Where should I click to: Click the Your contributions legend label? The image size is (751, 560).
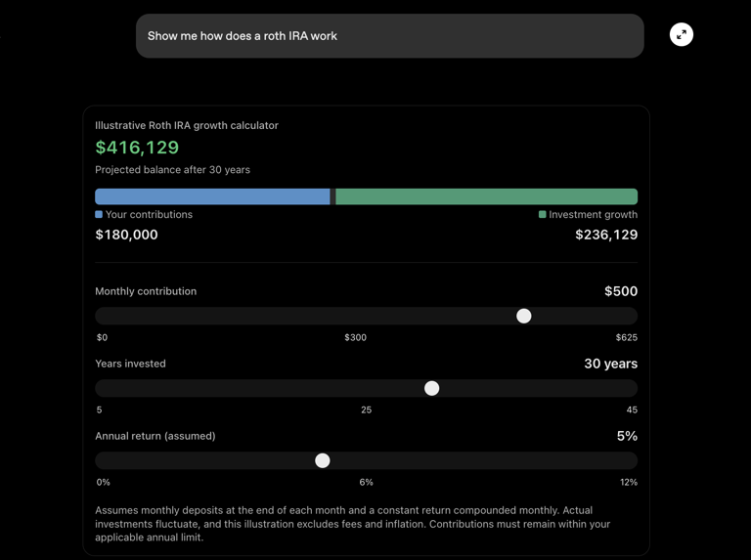point(149,214)
